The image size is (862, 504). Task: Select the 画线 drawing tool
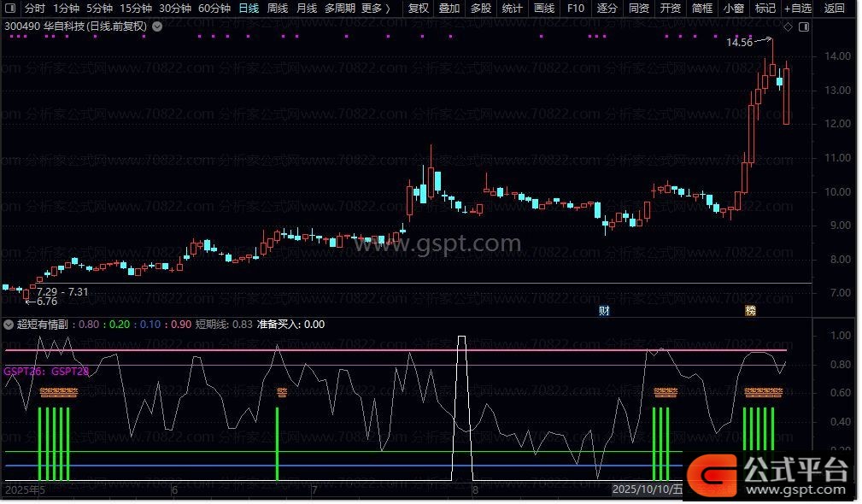(x=544, y=9)
